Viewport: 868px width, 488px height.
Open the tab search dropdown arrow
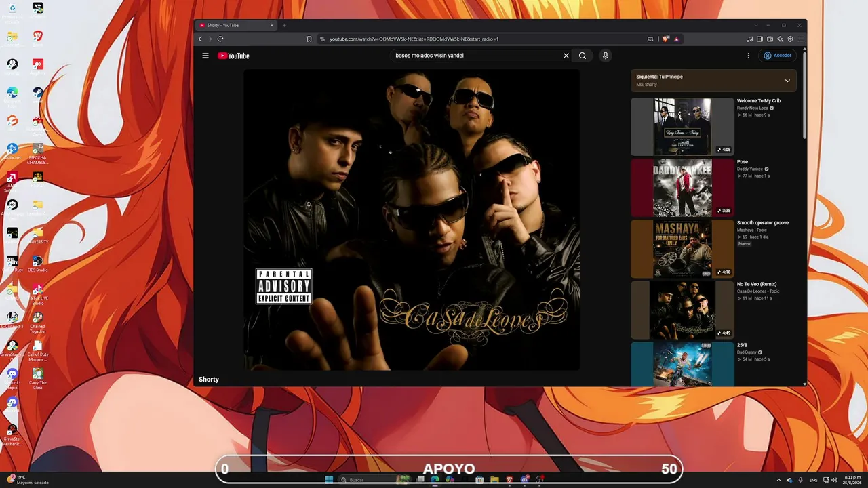point(756,26)
